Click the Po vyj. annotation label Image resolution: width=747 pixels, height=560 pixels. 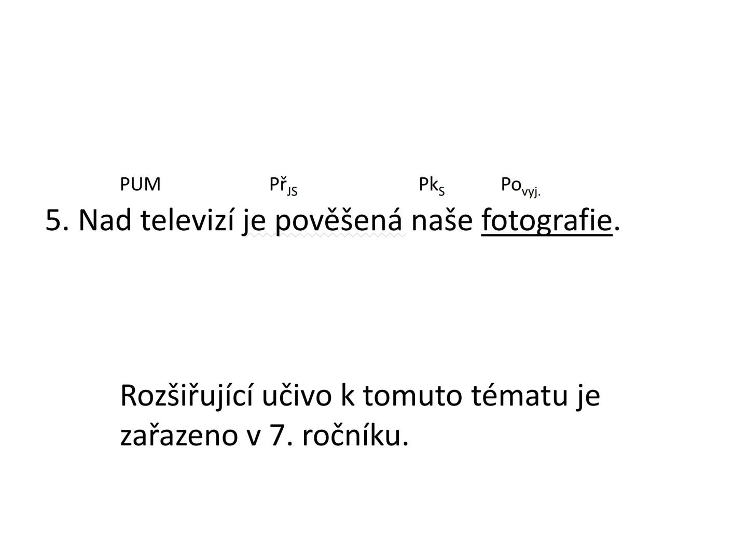click(x=520, y=186)
